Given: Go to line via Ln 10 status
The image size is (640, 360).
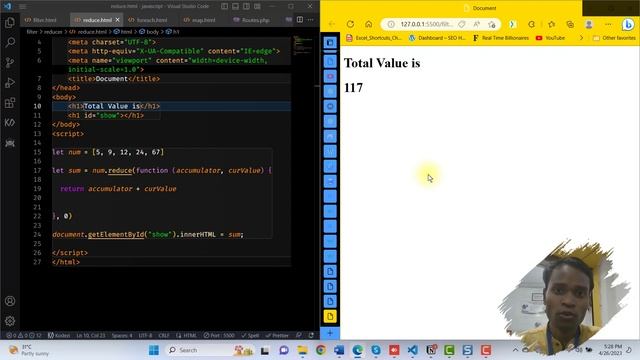Looking at the screenshot, I should (x=91, y=336).
